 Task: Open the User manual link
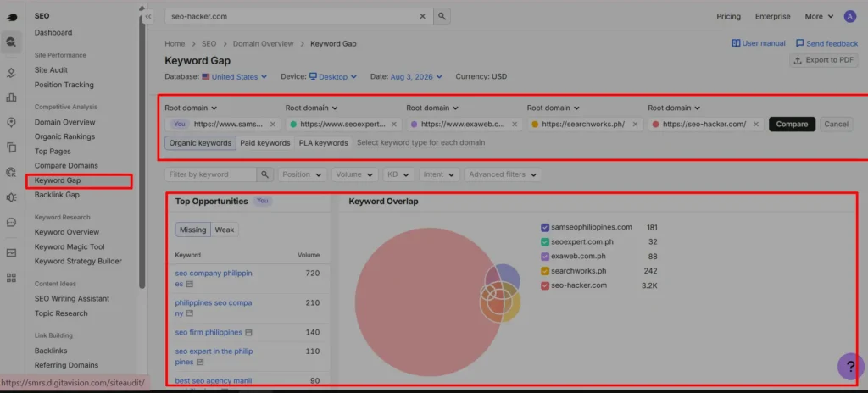point(759,43)
